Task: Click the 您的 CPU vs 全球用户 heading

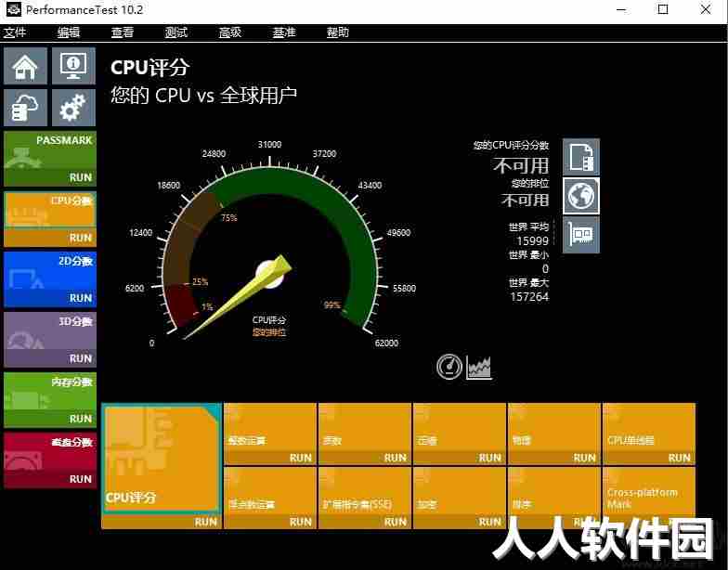Action: coord(204,95)
